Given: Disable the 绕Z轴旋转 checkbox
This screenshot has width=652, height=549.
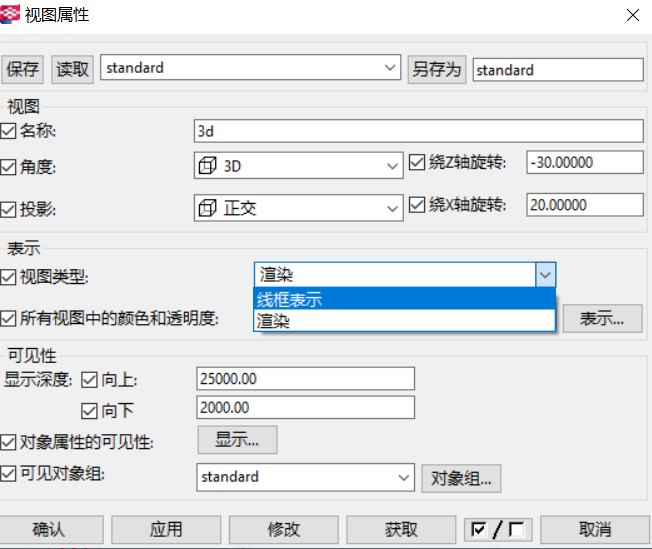Looking at the screenshot, I should click(418, 163).
